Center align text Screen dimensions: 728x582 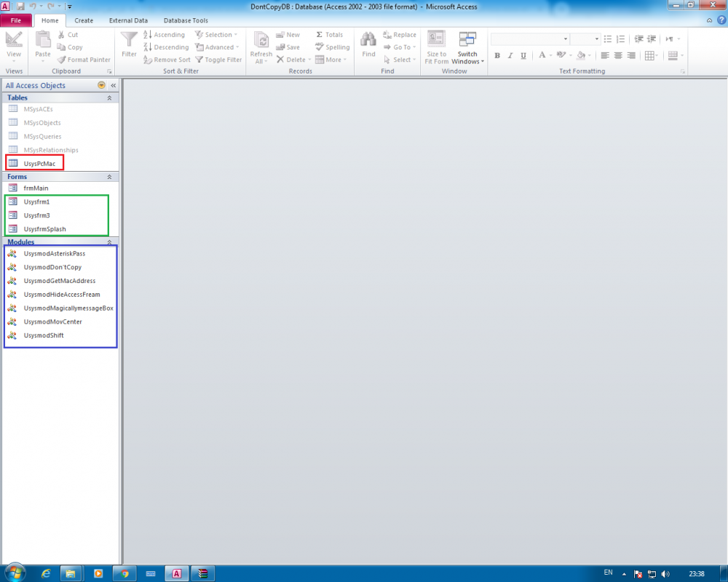pyautogui.click(x=618, y=56)
